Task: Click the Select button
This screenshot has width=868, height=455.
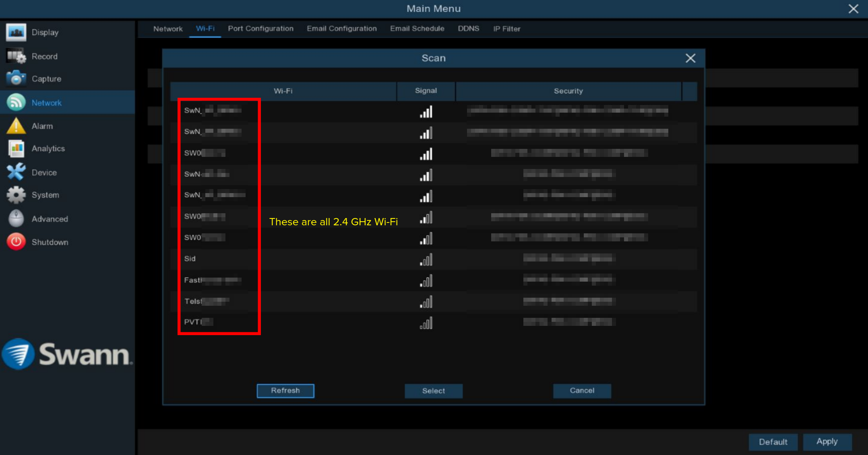Action: click(433, 391)
